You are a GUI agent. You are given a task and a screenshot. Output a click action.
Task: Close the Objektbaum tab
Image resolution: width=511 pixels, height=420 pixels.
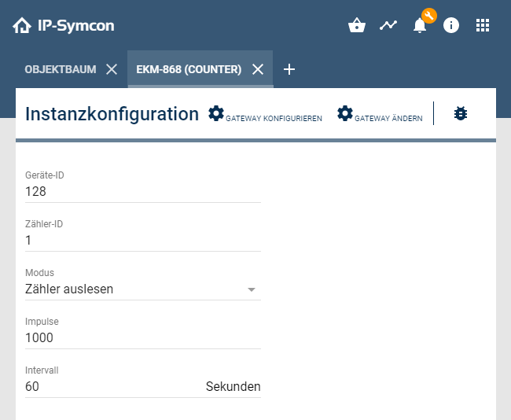click(x=112, y=69)
